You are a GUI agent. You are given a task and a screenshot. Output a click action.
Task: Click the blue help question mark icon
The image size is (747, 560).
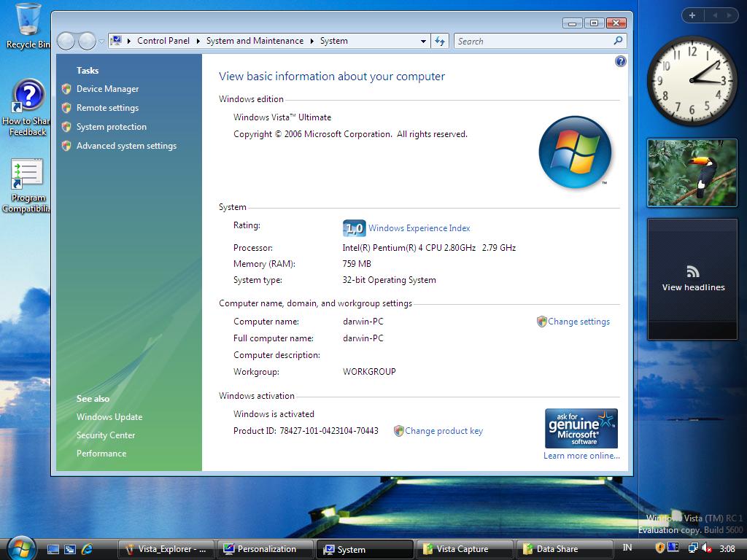point(621,62)
